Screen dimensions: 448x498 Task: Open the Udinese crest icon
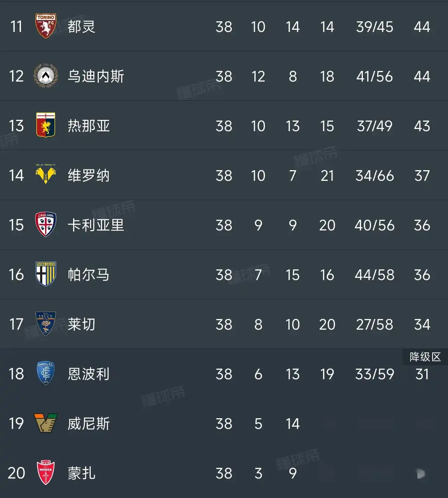pos(46,76)
